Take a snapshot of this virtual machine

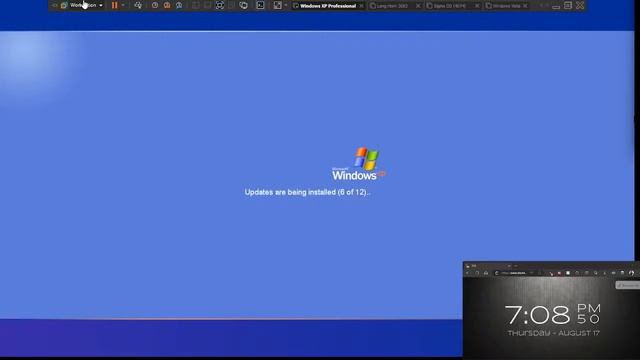coord(155,5)
